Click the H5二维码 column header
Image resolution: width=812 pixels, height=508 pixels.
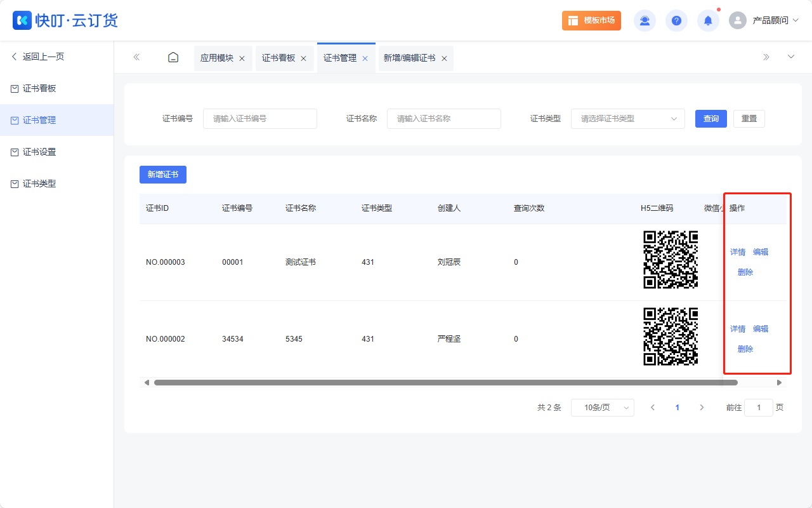pos(657,208)
